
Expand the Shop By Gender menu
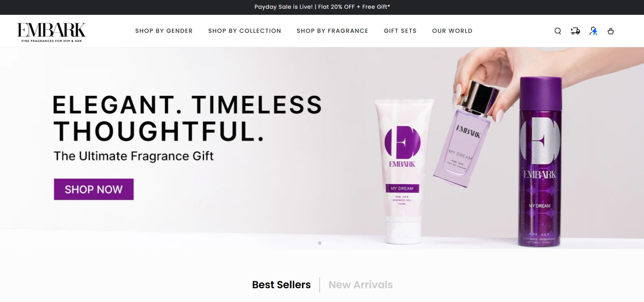coord(164,31)
